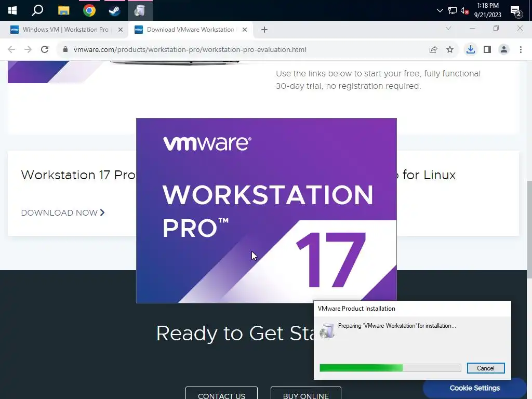Open Steam from the taskbar
The height and width of the screenshot is (399, 532).
[114, 10]
